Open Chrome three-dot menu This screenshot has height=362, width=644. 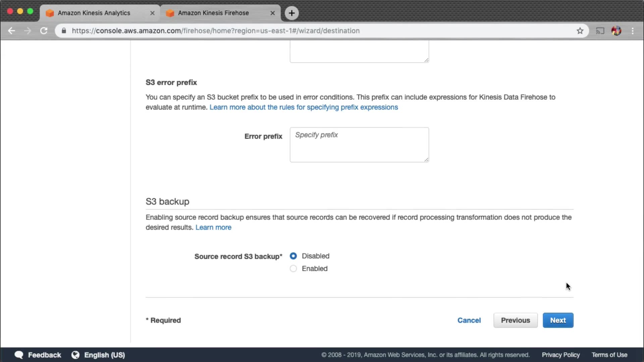[x=633, y=31]
